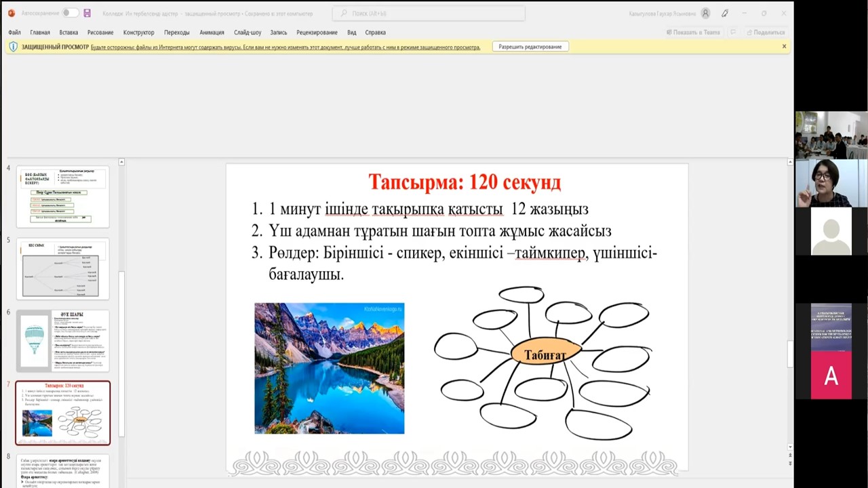Viewport: 868px width, 488px height.
Task: Click the previous slide arrow below the scrollbar
Action: point(790,455)
